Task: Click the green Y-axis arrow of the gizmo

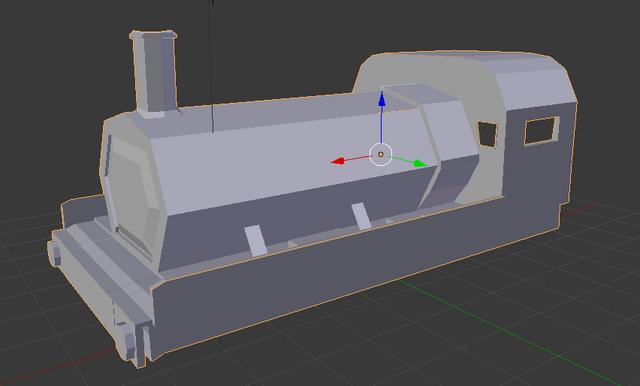Action: click(x=420, y=164)
